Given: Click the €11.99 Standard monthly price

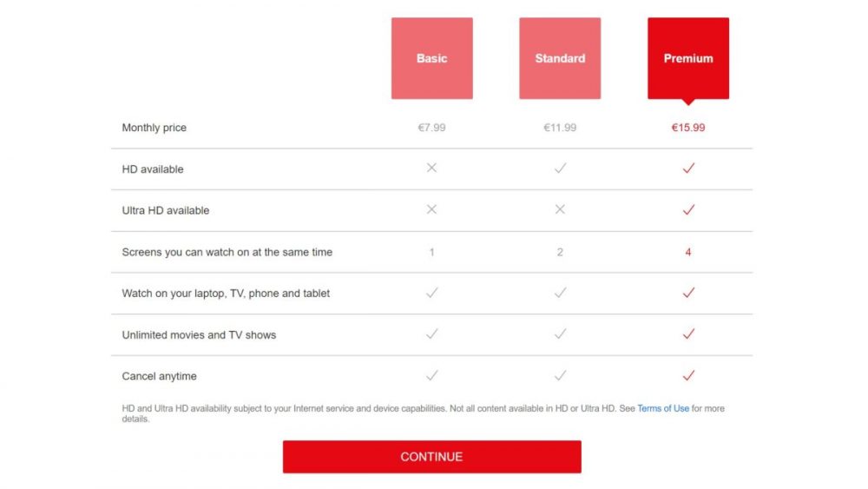Looking at the screenshot, I should (x=560, y=128).
